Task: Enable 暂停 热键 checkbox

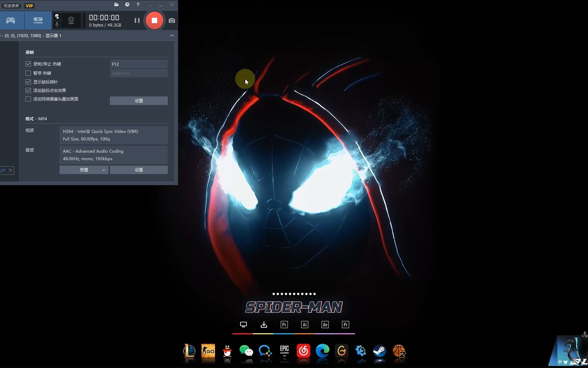Action: (28, 73)
